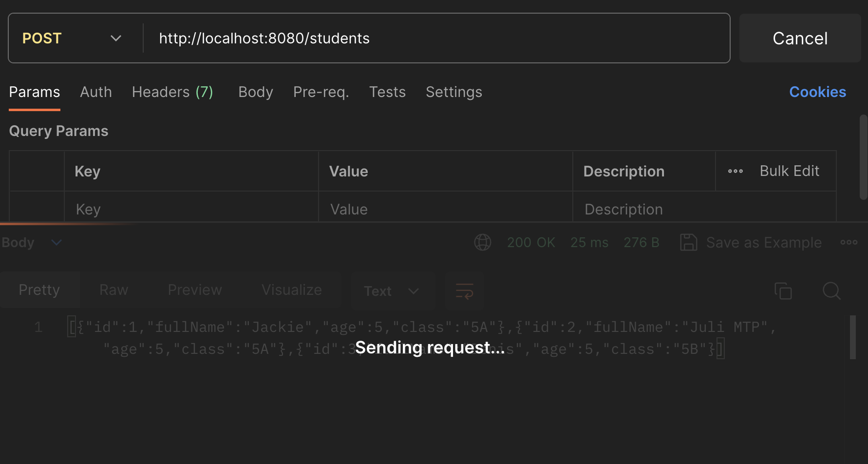The width and height of the screenshot is (868, 464).
Task: Click Bulk Edit for query params
Action: [789, 171]
